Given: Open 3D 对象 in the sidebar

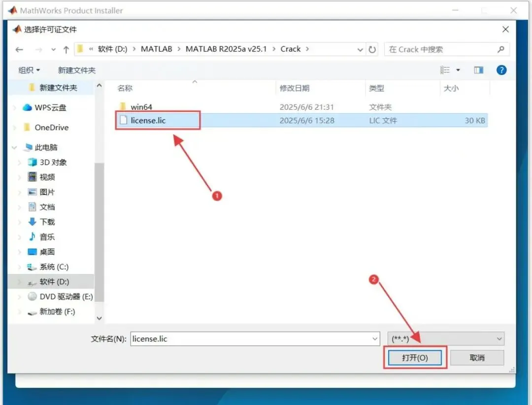Looking at the screenshot, I should coord(53,162).
